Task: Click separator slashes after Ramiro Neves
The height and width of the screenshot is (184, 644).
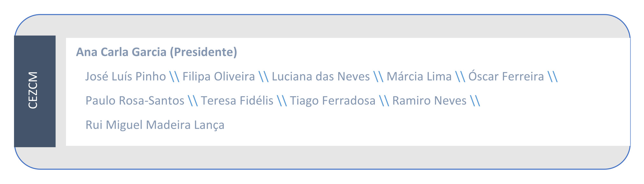Action: 475,101
